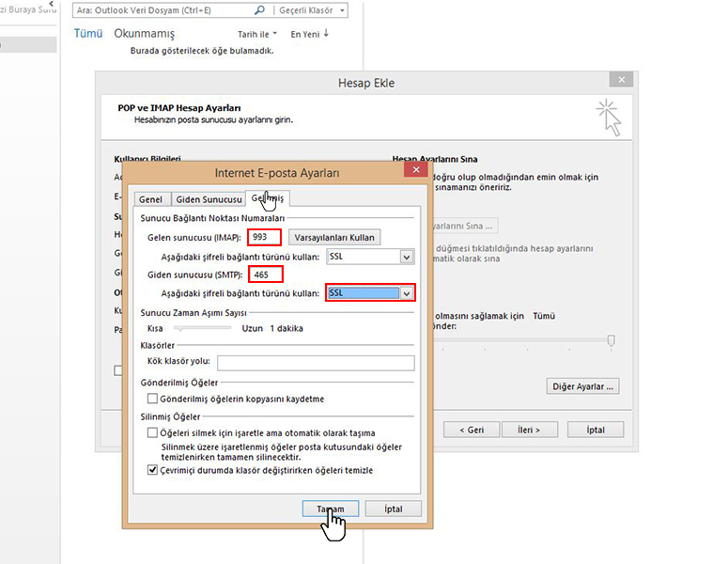The height and width of the screenshot is (564, 728).
Task: Enable Gönderilmiş öğelerin kopyasını kaydetme checkbox
Action: [x=152, y=399]
